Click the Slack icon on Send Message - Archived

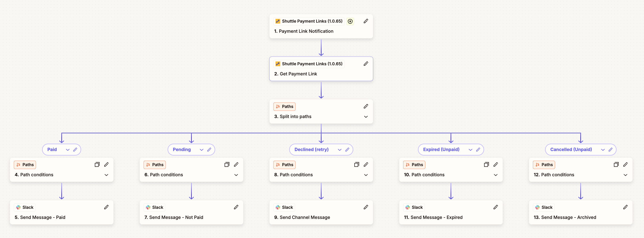pyautogui.click(x=537, y=207)
